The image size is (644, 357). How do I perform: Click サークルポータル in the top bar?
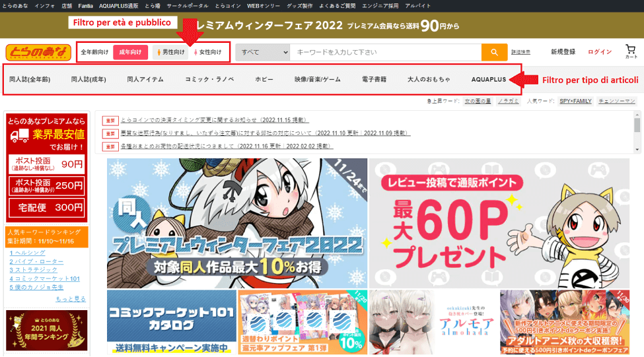[188, 6]
